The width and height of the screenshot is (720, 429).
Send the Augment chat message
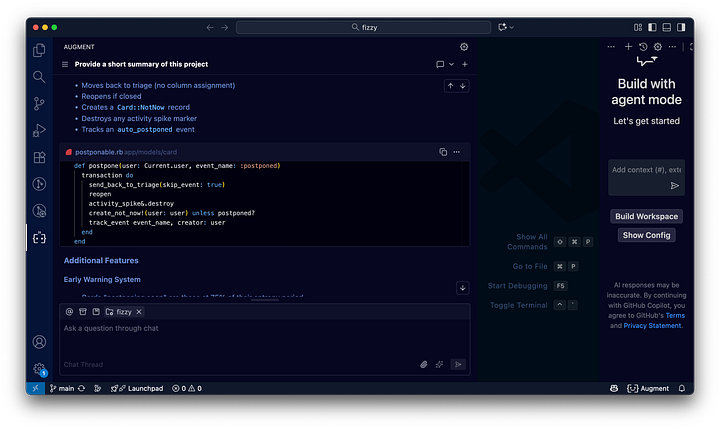458,365
